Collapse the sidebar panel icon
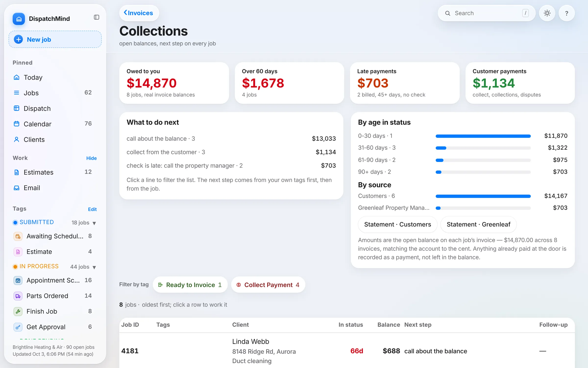 [x=97, y=17]
